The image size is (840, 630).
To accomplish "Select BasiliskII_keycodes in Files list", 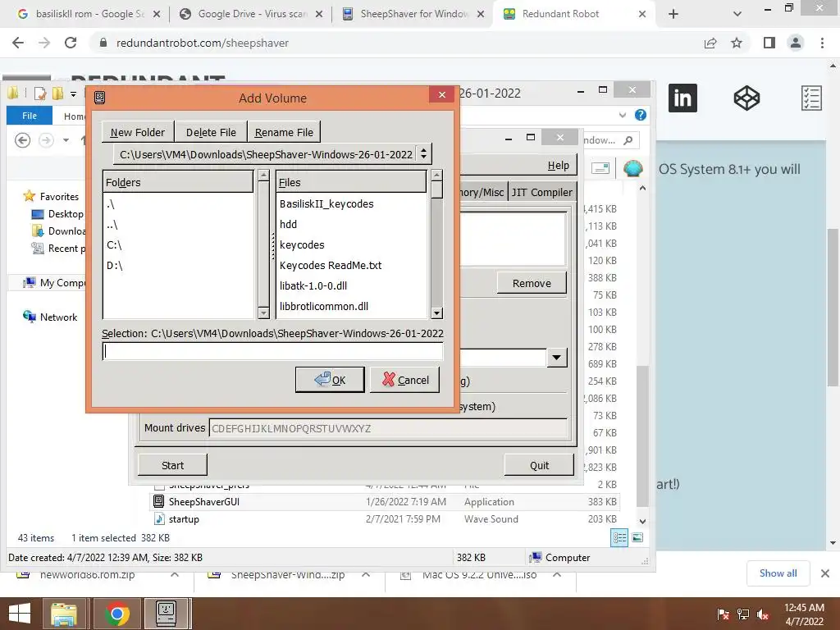I will [326, 203].
